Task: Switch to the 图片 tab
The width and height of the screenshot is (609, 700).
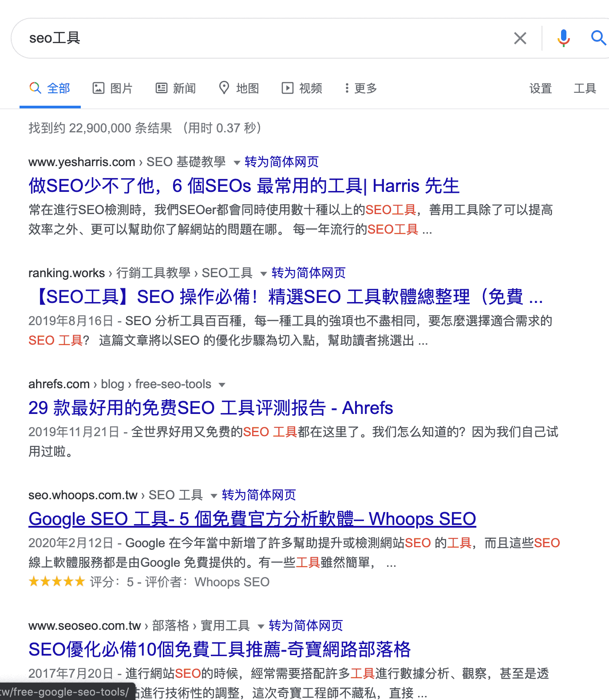Action: click(113, 88)
